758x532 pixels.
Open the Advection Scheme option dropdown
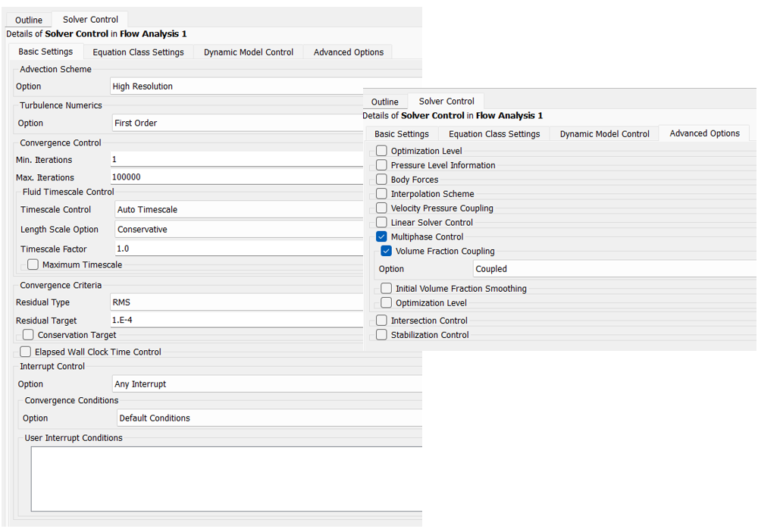(x=236, y=86)
